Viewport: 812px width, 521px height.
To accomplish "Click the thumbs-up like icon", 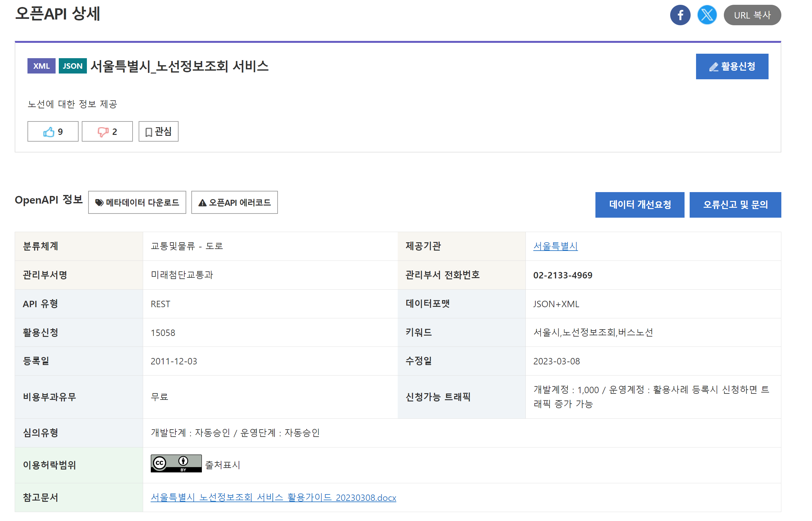I will 49,132.
